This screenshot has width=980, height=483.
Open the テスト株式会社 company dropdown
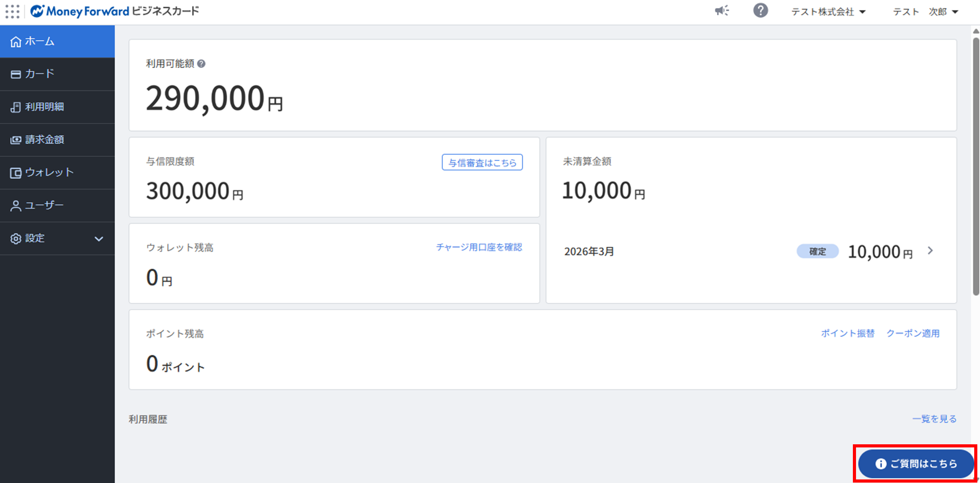click(x=828, y=12)
